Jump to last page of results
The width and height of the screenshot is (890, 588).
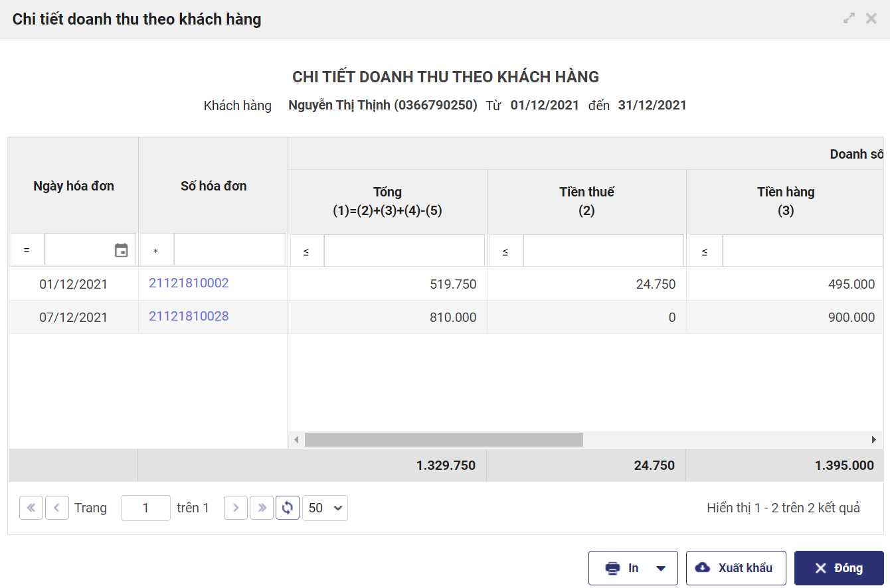pos(262,508)
